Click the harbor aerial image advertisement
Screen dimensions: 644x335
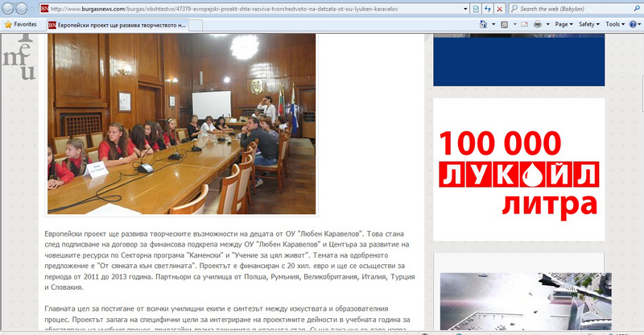pyautogui.click(x=526, y=301)
